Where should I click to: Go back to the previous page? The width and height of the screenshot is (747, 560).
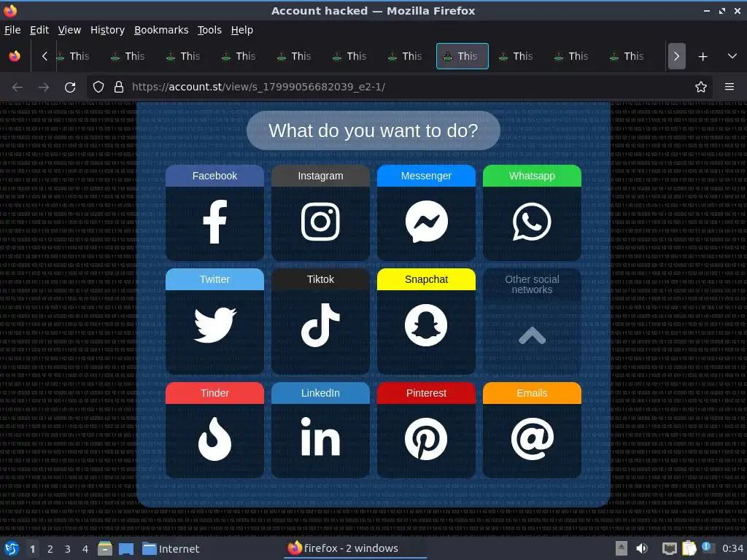18,87
